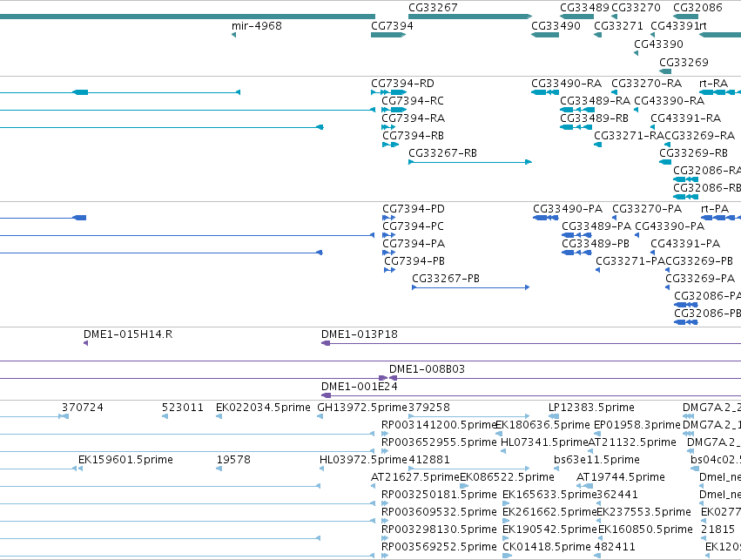The height and width of the screenshot is (560, 741).
Task: Select EST AT19744.5prime
Action: pyautogui.click(x=584, y=486)
